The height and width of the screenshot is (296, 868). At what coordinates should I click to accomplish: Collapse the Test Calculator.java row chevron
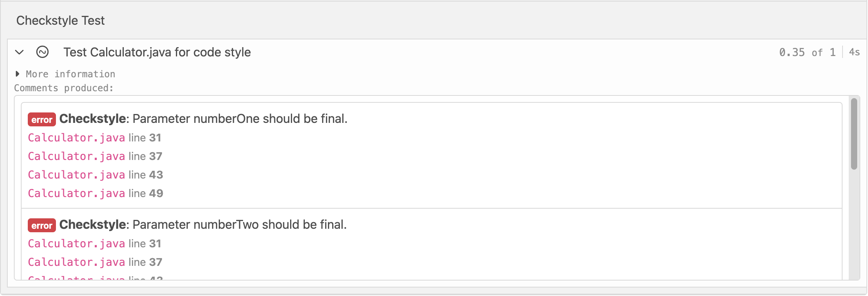[x=19, y=52]
